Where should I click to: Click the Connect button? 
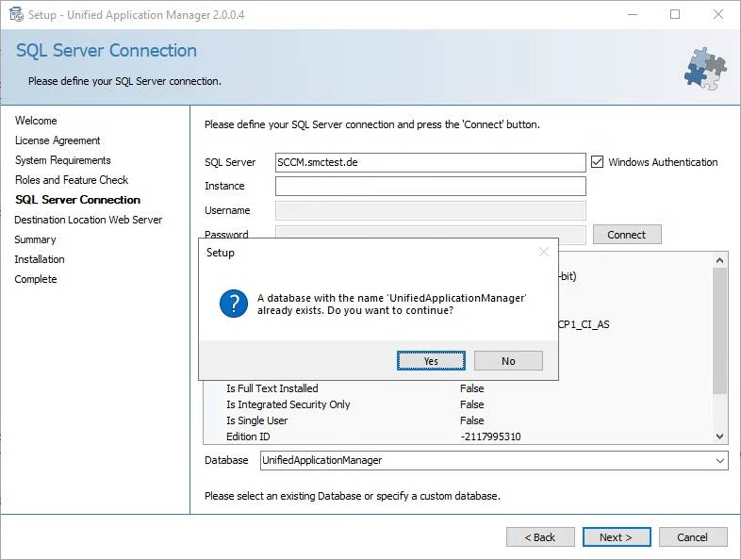click(x=627, y=235)
